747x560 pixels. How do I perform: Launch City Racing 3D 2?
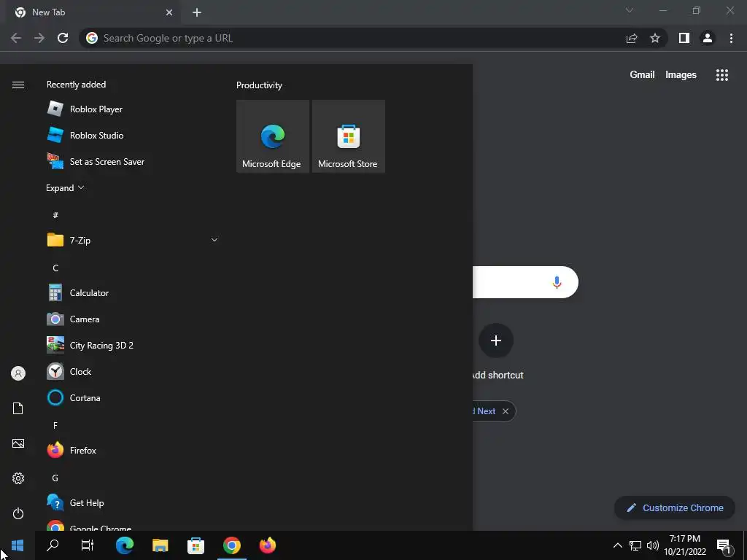coord(133,345)
